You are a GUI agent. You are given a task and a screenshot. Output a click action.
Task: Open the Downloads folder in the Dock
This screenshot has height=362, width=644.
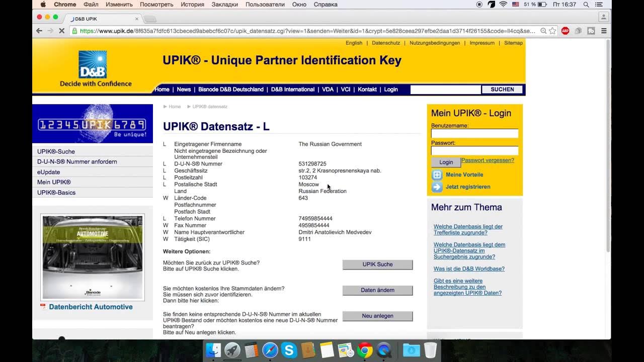point(411,350)
